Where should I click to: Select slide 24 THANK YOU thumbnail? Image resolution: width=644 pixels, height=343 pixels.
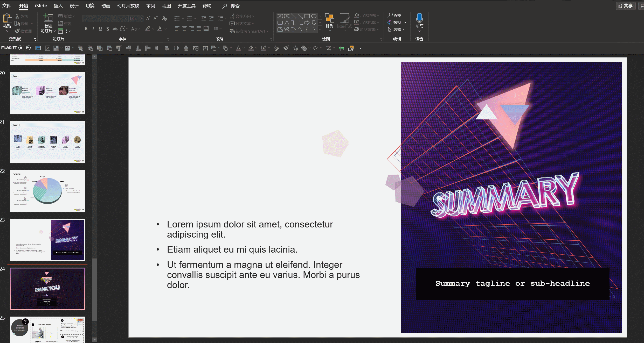click(47, 289)
